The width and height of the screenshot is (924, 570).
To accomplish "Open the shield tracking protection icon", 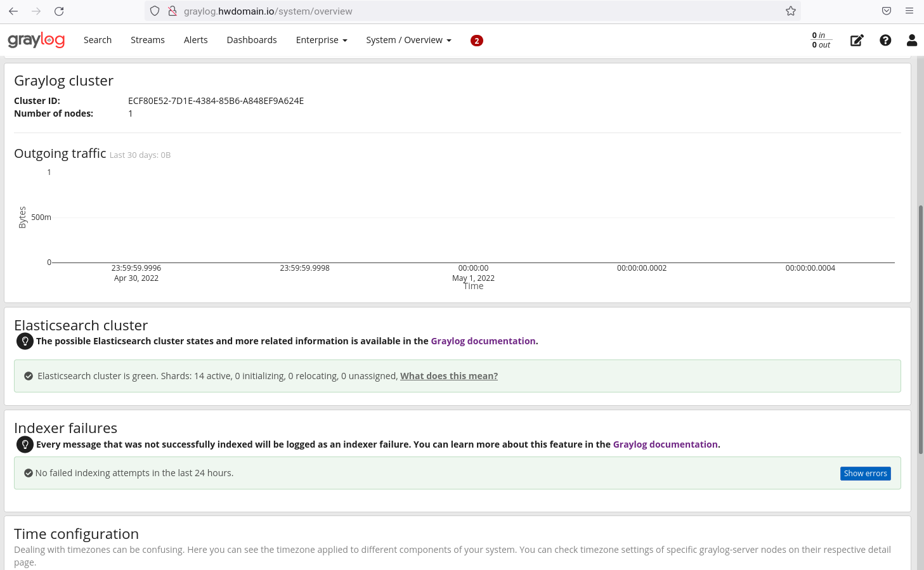I will 155,11.
